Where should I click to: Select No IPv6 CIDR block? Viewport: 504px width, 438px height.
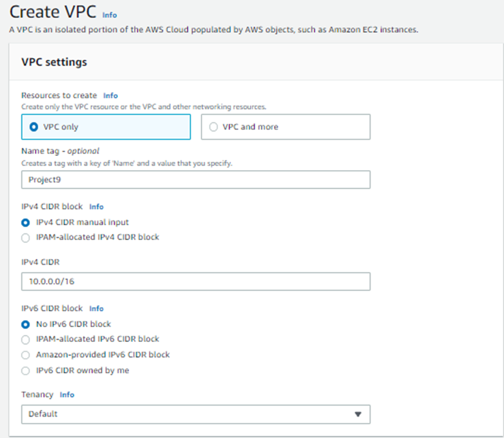[x=24, y=325]
